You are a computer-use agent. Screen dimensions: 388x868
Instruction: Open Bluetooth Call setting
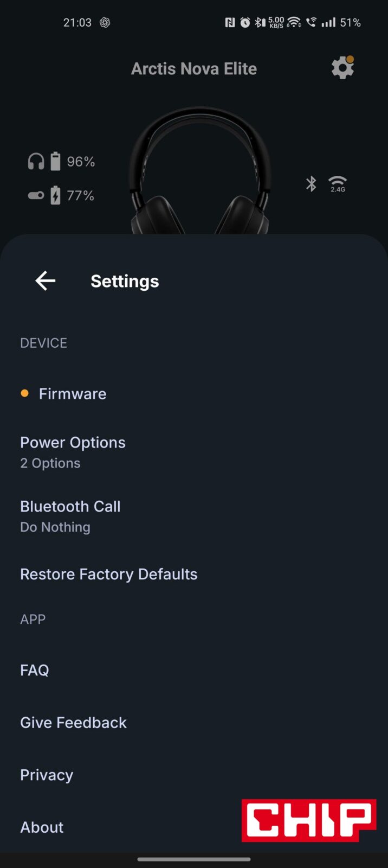pyautogui.click(x=70, y=516)
